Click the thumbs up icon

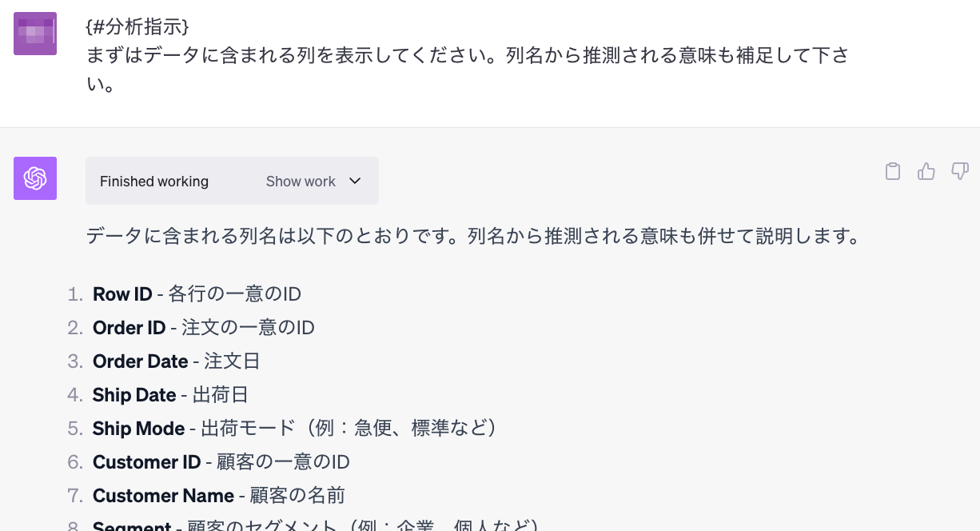[926, 171]
